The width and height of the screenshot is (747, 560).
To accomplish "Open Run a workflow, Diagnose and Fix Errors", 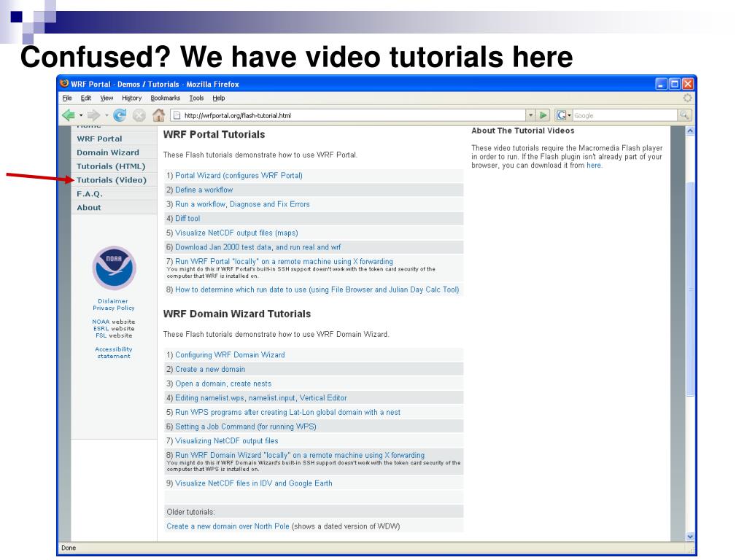I will pos(242,204).
